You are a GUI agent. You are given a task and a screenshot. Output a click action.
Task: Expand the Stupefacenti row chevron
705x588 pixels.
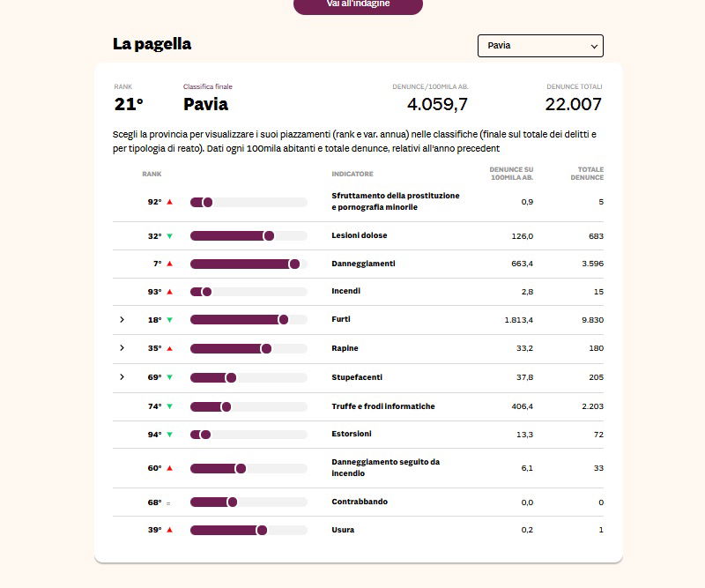tap(122, 377)
